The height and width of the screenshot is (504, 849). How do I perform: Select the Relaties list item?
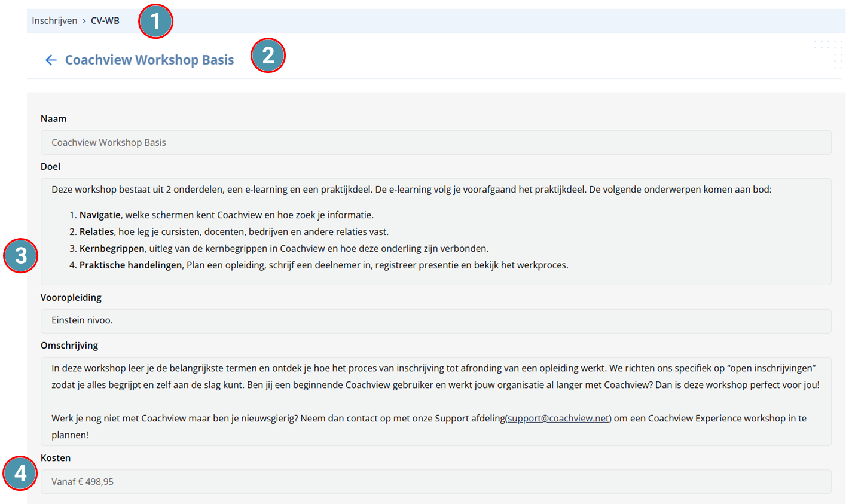pyautogui.click(x=229, y=232)
